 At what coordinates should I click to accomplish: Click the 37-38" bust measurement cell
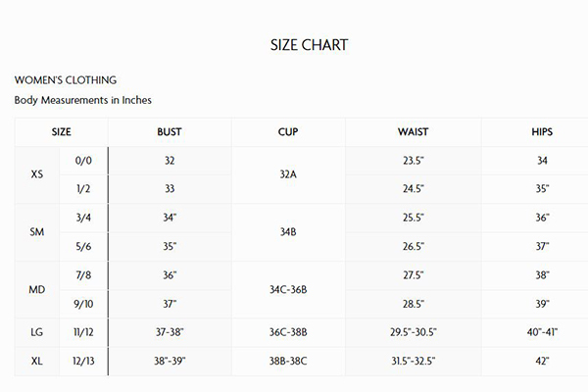click(170, 332)
